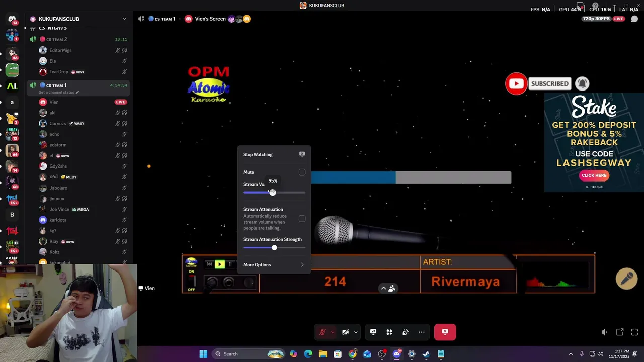Click stream volume speaker icon bottom right
Viewport: 644px width, 362px height.
pos(604,332)
